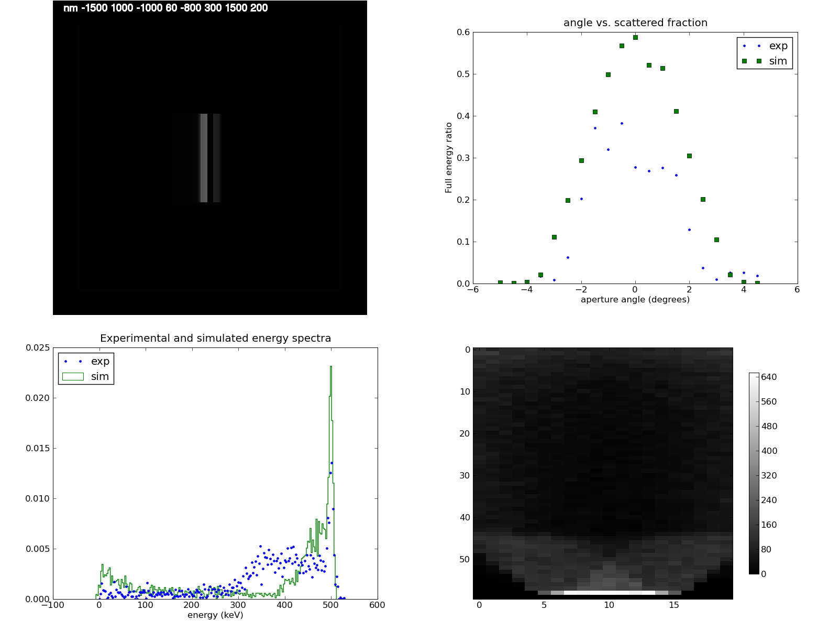Screen dimensions: 840x631
Task: Click the 'energy (keV)' x-axis label
Action: [215, 615]
